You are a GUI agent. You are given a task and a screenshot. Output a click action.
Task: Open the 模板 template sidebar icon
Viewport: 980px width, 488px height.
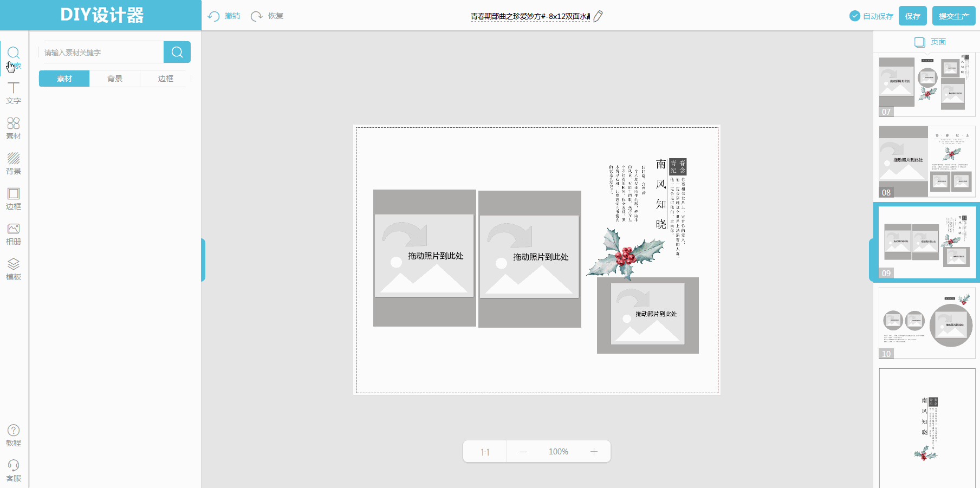[14, 269]
